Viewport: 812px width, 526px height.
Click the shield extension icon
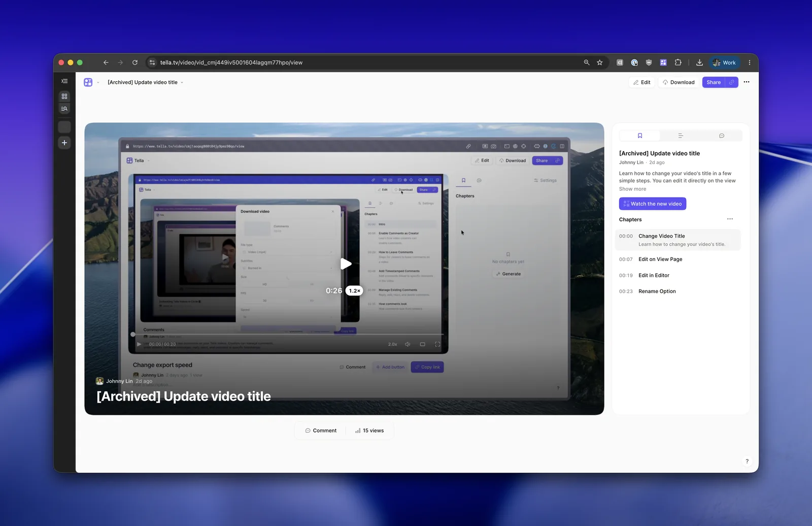[x=649, y=62]
